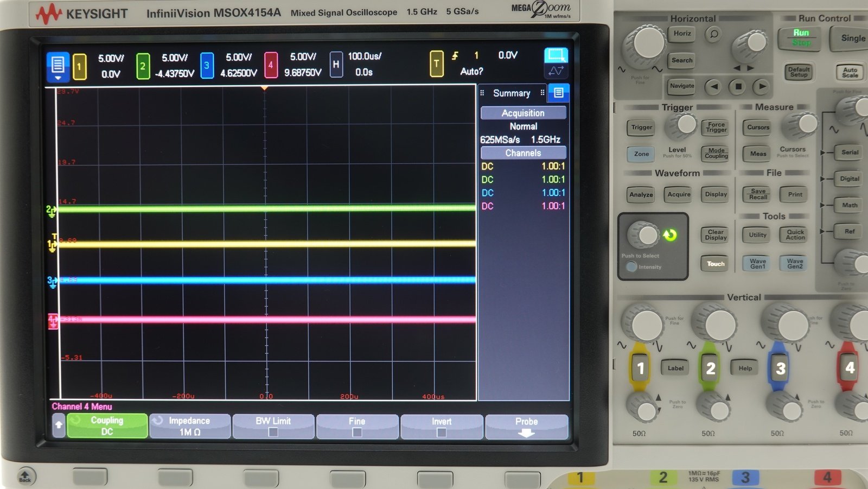This screenshot has width=868, height=489.
Task: Click the magnifier zoom button in Horizontal
Action: tap(714, 34)
